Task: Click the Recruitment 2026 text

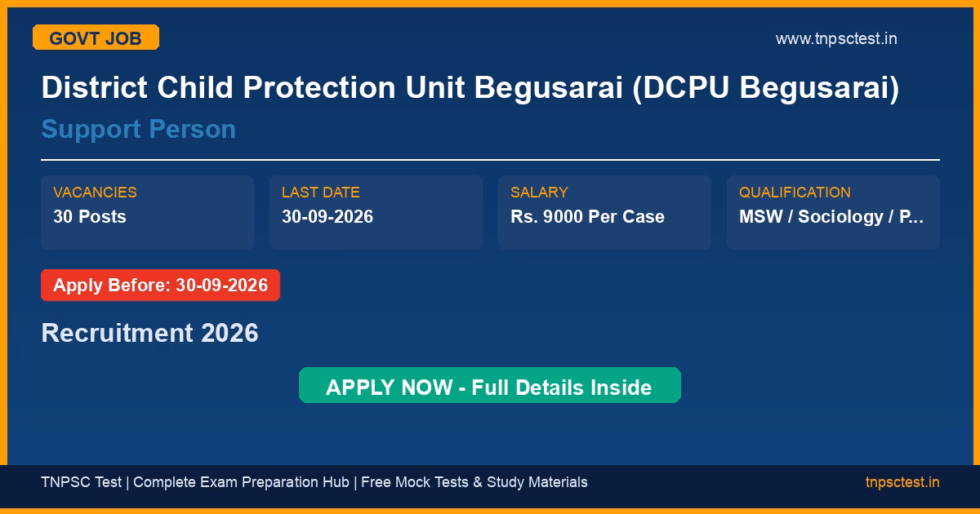Action: (149, 333)
